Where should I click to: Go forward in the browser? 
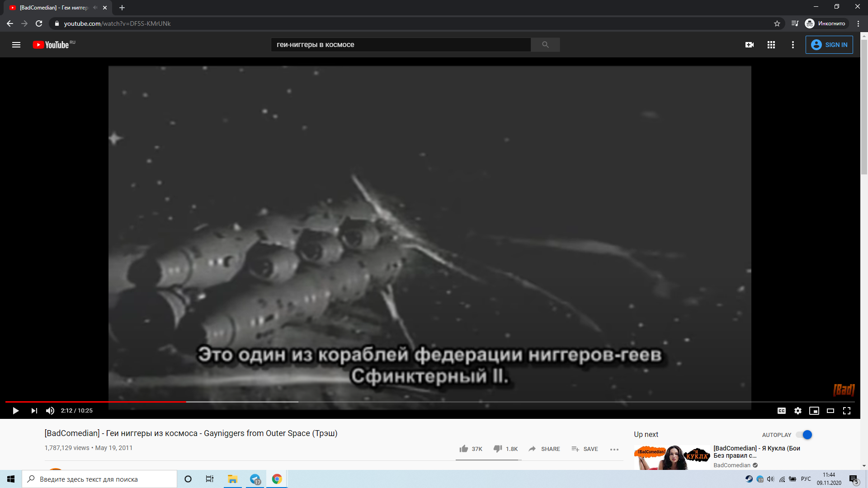(24, 23)
